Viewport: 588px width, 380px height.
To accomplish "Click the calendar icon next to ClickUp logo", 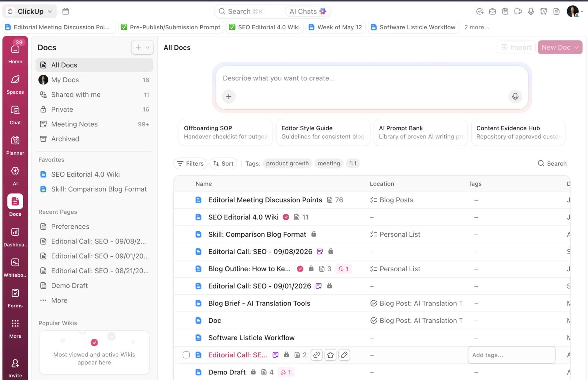I will tap(66, 11).
